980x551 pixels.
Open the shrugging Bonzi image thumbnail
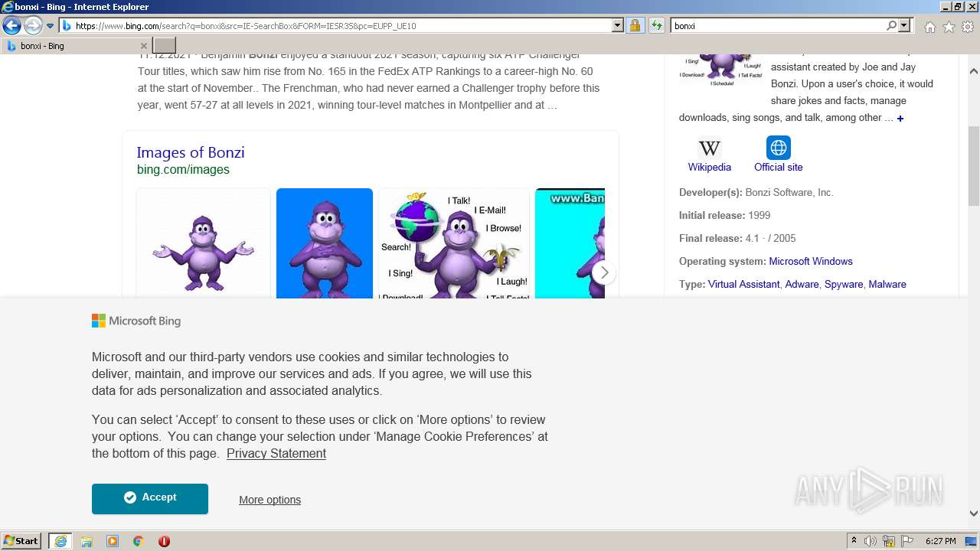[x=203, y=243]
